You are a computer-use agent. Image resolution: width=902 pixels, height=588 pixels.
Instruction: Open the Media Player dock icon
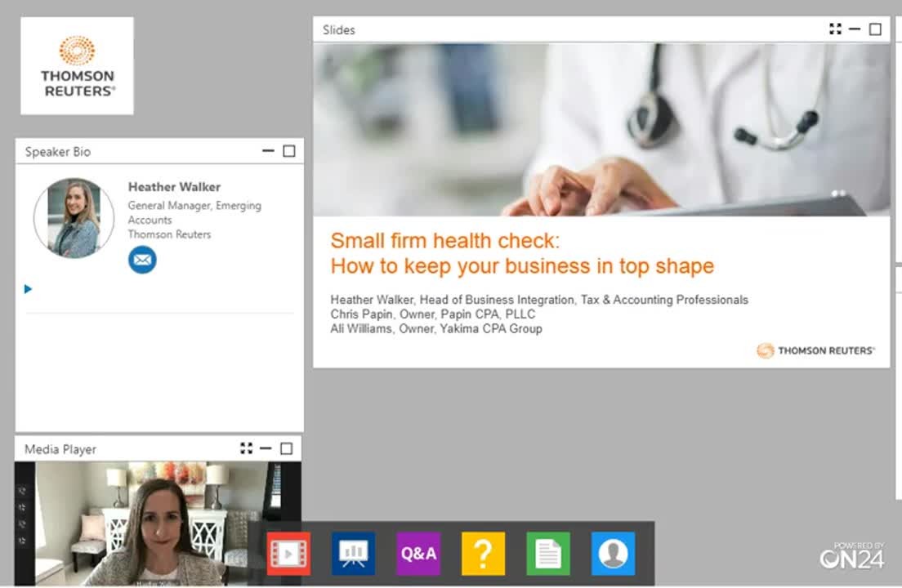[288, 554]
